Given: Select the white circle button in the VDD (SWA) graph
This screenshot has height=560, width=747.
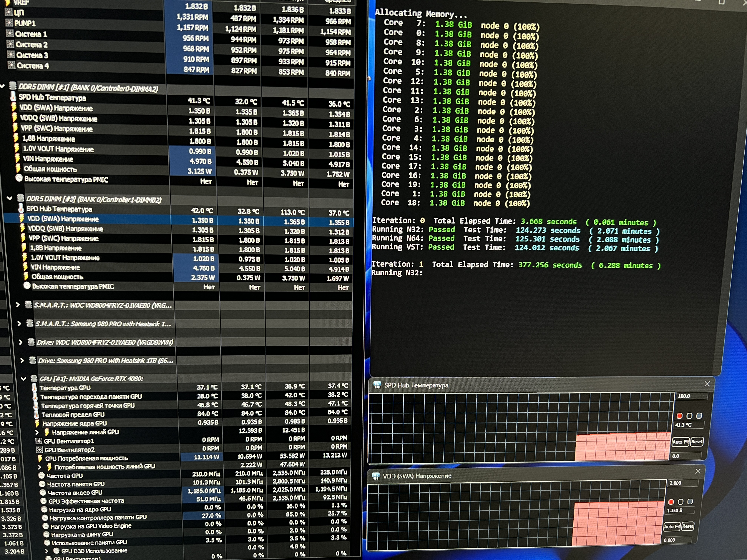Looking at the screenshot, I should [681, 502].
